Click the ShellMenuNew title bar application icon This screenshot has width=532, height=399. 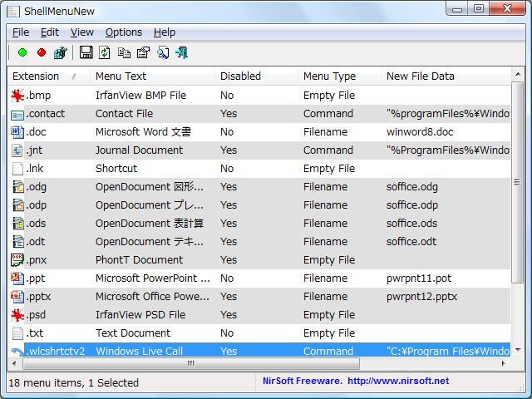[x=13, y=12]
